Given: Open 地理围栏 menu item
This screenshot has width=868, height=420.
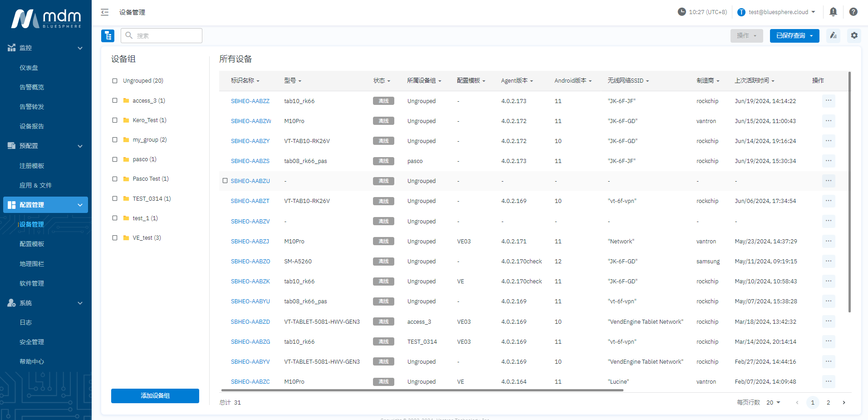Looking at the screenshot, I should pos(32,264).
